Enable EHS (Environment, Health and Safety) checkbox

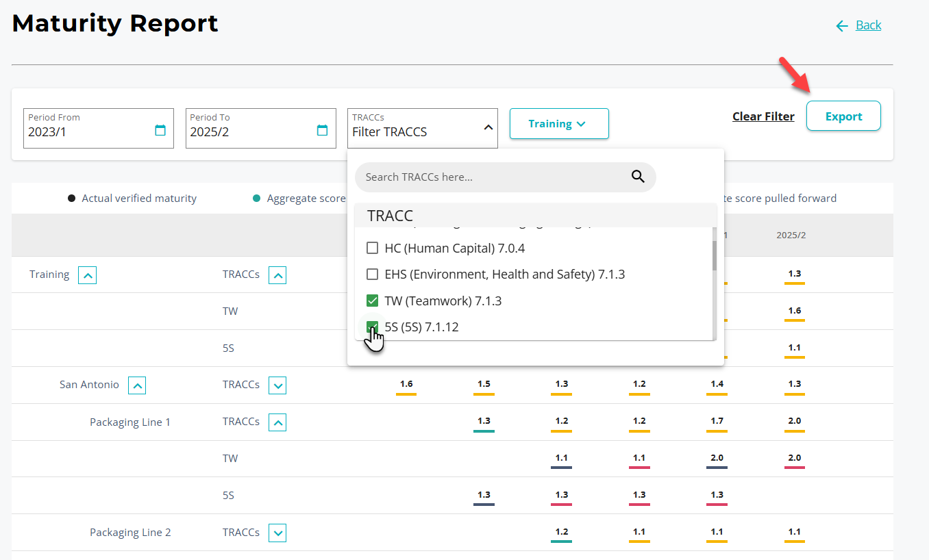[x=373, y=275]
